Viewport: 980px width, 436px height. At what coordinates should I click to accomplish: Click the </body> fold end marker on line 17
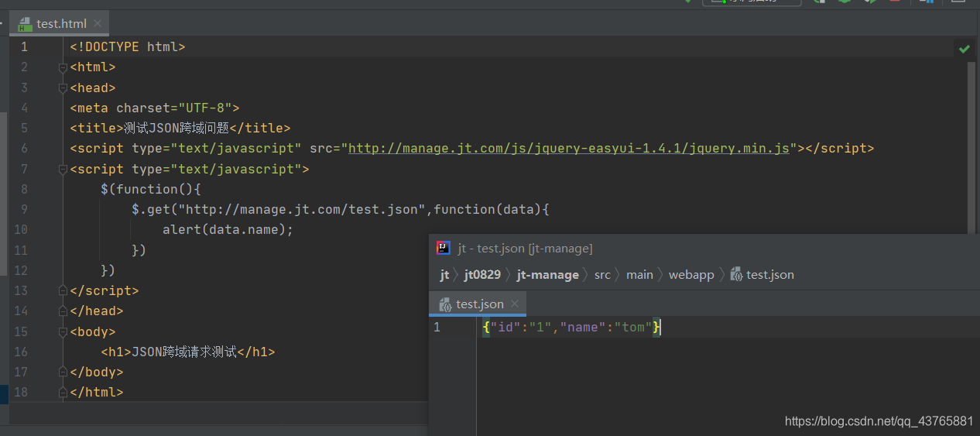point(63,372)
